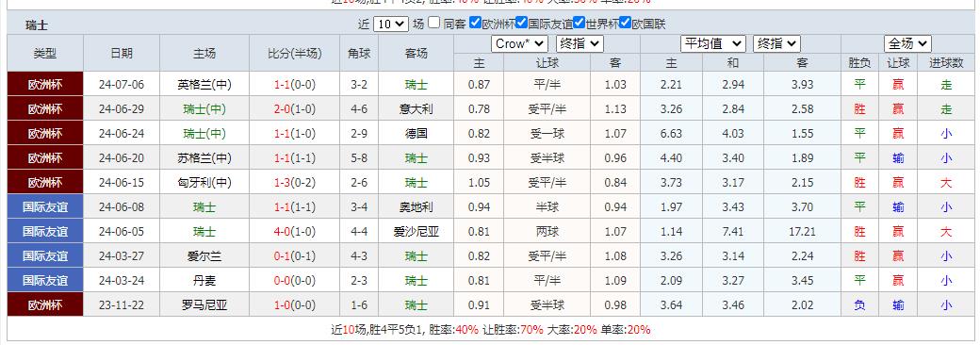Select the 日期 column header
The image size is (980, 345).
tap(122, 53)
